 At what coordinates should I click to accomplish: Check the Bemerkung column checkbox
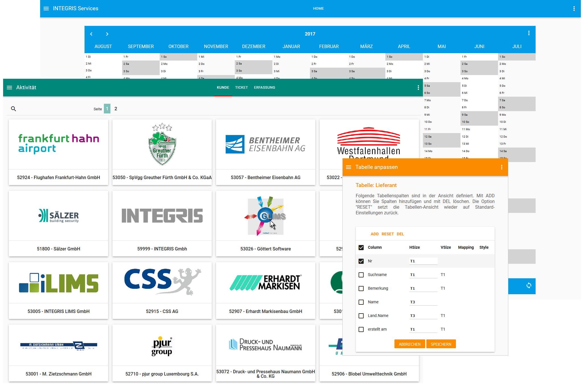click(x=361, y=289)
